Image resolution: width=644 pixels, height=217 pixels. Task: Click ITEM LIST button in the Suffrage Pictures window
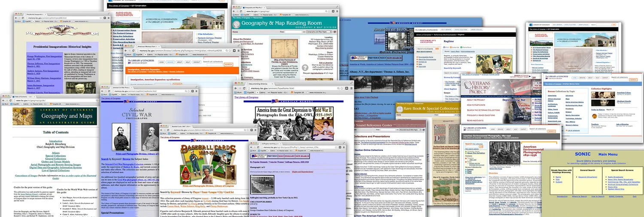pos(289,156)
